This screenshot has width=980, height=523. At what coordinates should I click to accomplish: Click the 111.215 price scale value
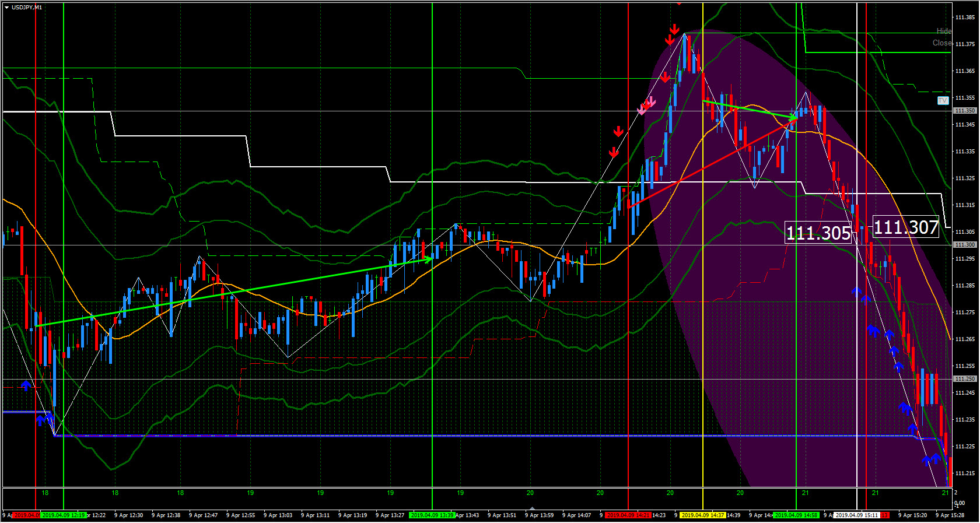965,473
